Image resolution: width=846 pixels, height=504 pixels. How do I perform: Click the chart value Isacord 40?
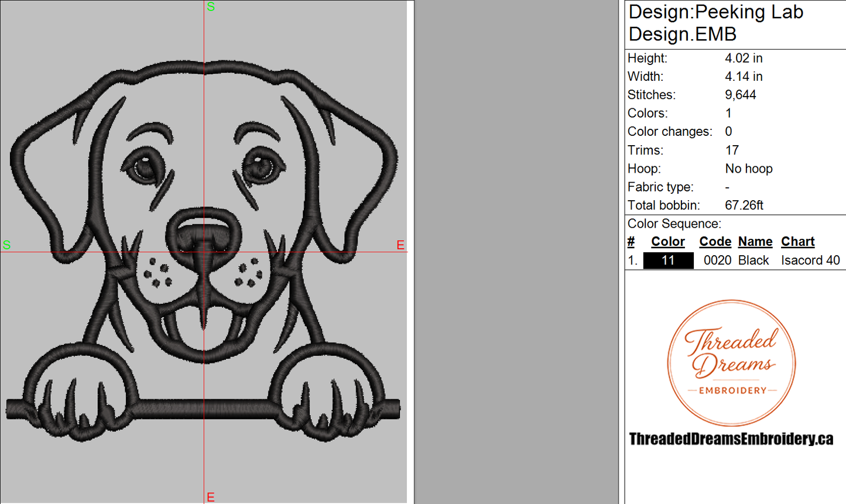coord(810,260)
